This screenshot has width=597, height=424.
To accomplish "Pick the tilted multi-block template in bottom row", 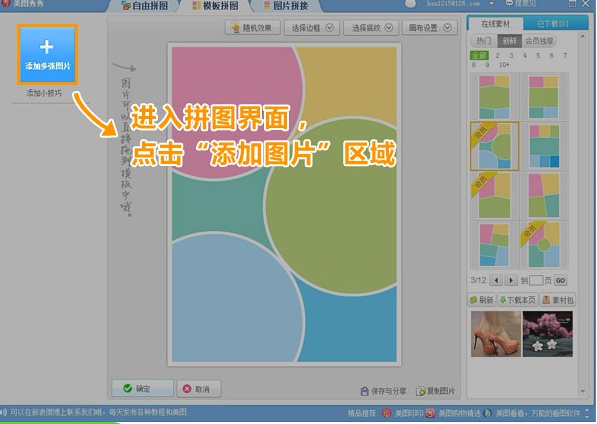I will click(x=494, y=245).
